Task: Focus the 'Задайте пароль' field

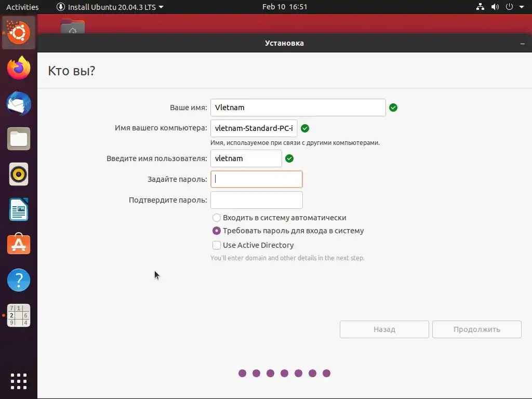Action: click(257, 179)
